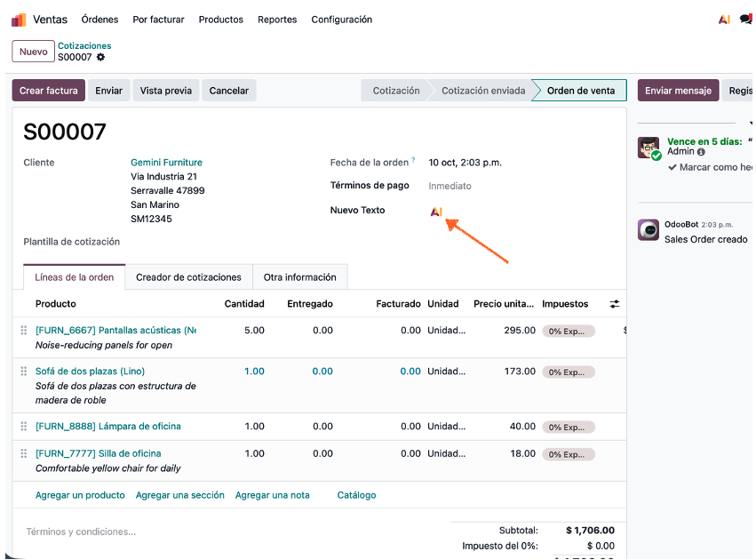Image resolution: width=756 pixels, height=560 pixels.
Task: Mark the activity as done with Marcar como hecho
Action: click(711, 167)
